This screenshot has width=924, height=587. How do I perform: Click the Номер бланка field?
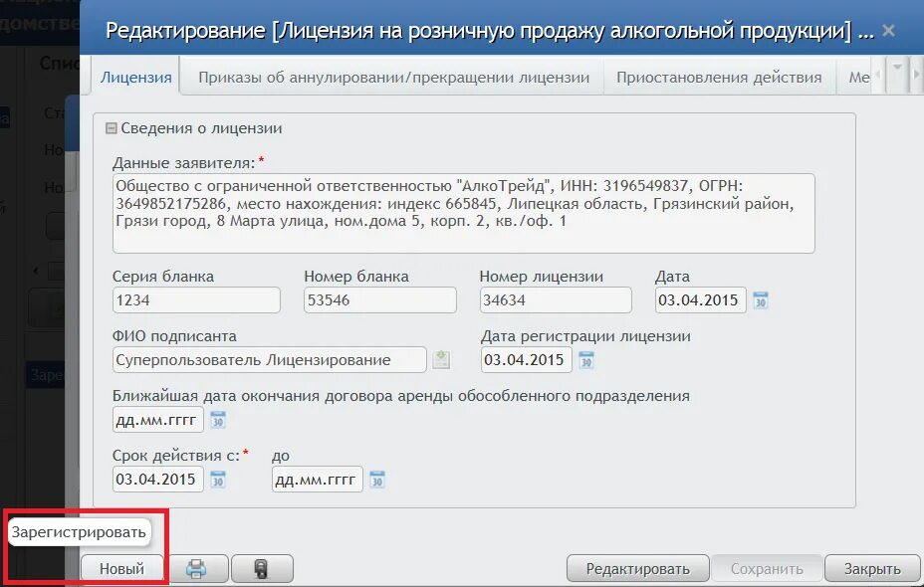click(x=380, y=300)
